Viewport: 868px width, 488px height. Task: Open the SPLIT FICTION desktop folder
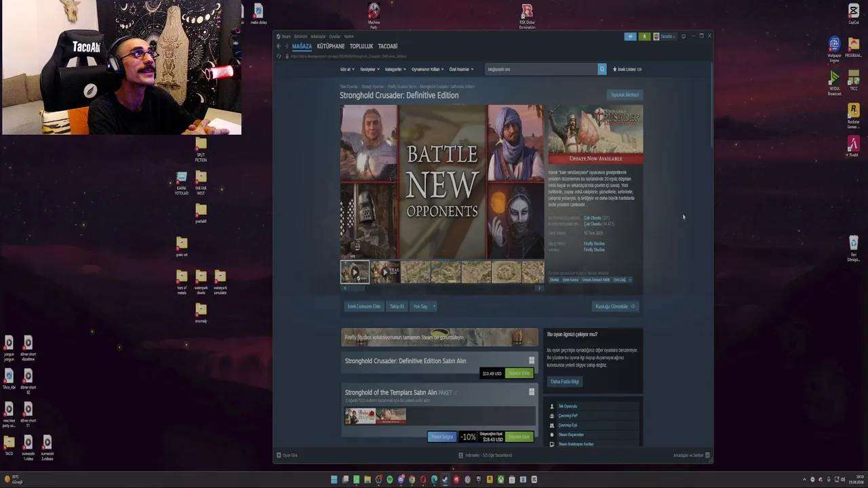(201, 150)
